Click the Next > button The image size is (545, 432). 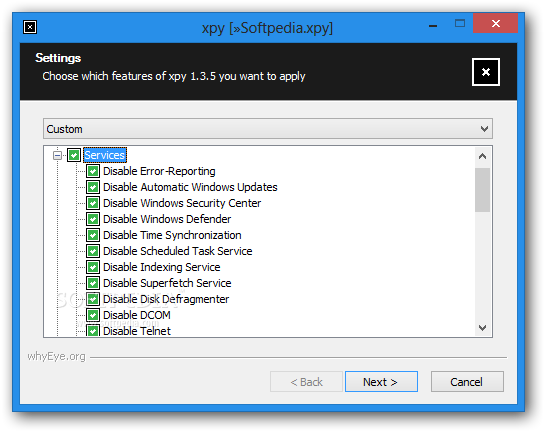tap(381, 382)
